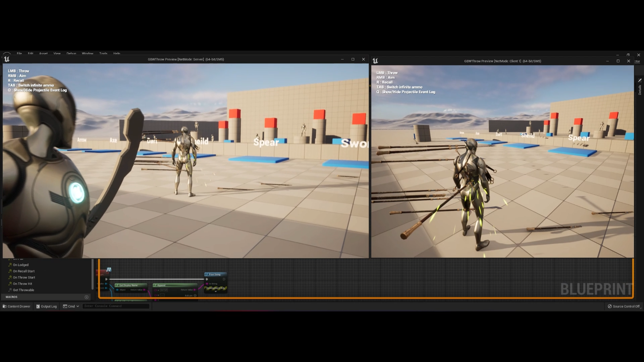Viewport: 644px width, 362px height.
Task: Open the Tools menu
Action: 103,53
